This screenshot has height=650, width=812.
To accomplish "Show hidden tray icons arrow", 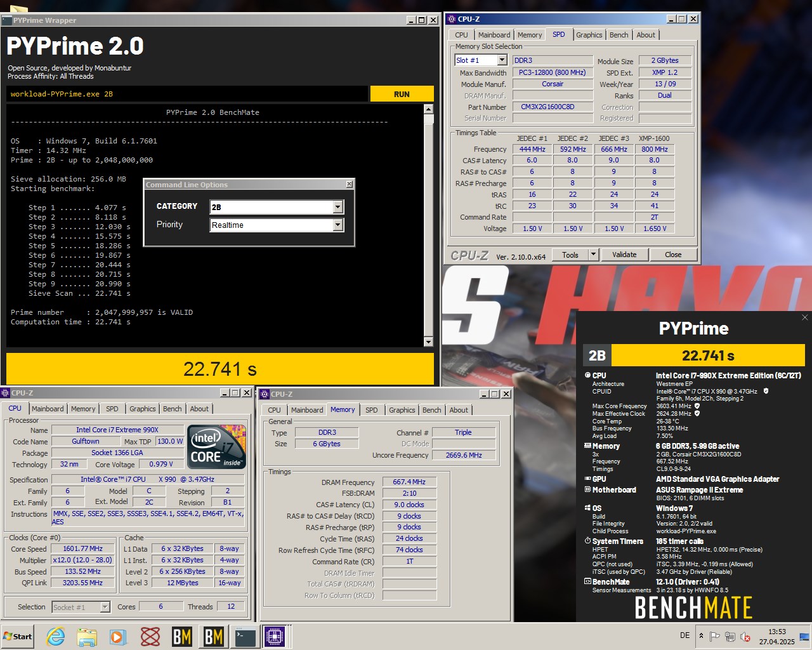I will click(x=701, y=636).
